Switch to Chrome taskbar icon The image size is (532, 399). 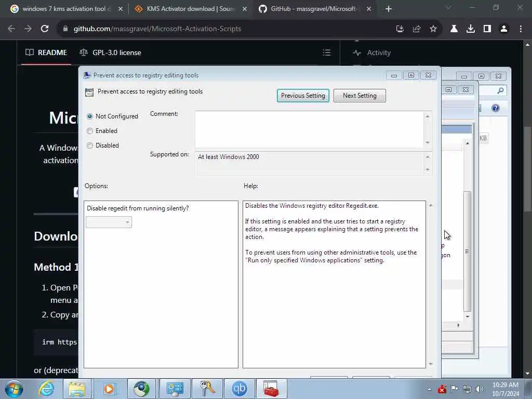(x=141, y=389)
